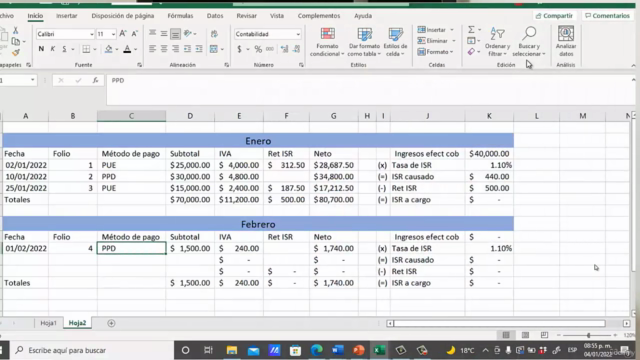This screenshot has height=360, width=640.
Task: Align text to the left
Action: (152, 49)
